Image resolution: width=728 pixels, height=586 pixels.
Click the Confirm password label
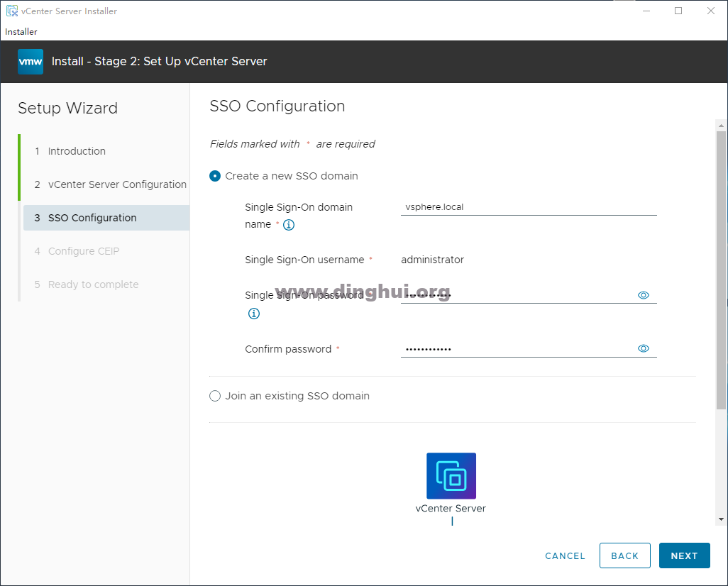point(288,349)
